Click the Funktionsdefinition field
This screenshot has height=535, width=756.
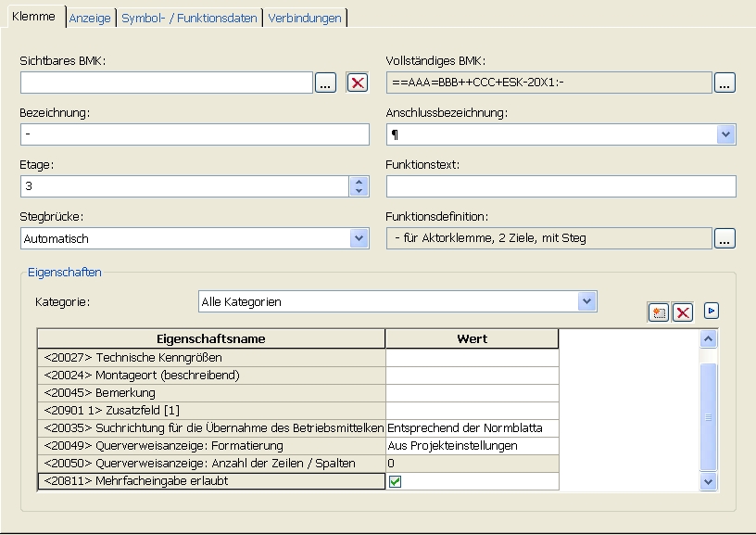coord(549,238)
